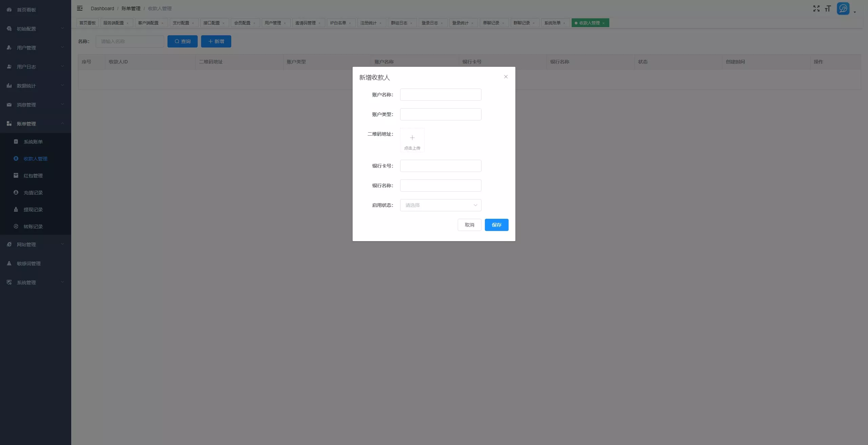
Task: Switch to the 首页看板 tab
Action: [87, 23]
